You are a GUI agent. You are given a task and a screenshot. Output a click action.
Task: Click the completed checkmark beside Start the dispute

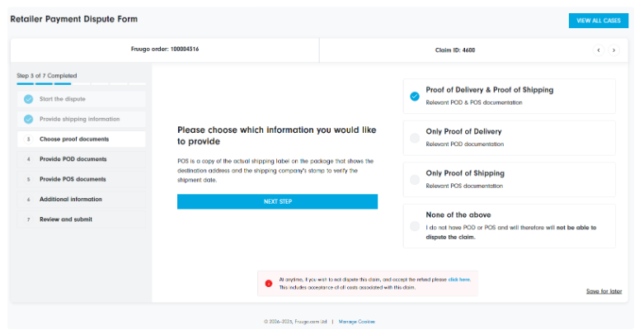click(x=28, y=99)
